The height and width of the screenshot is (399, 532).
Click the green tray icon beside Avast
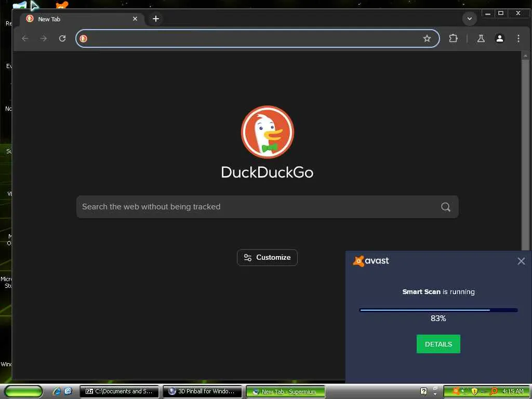coord(464,391)
